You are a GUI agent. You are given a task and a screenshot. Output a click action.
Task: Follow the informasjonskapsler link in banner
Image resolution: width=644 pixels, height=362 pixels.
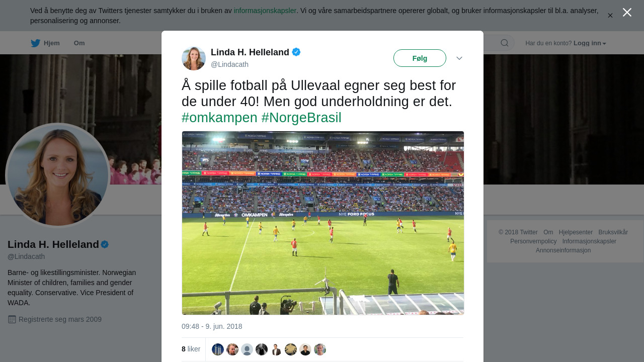(x=265, y=11)
